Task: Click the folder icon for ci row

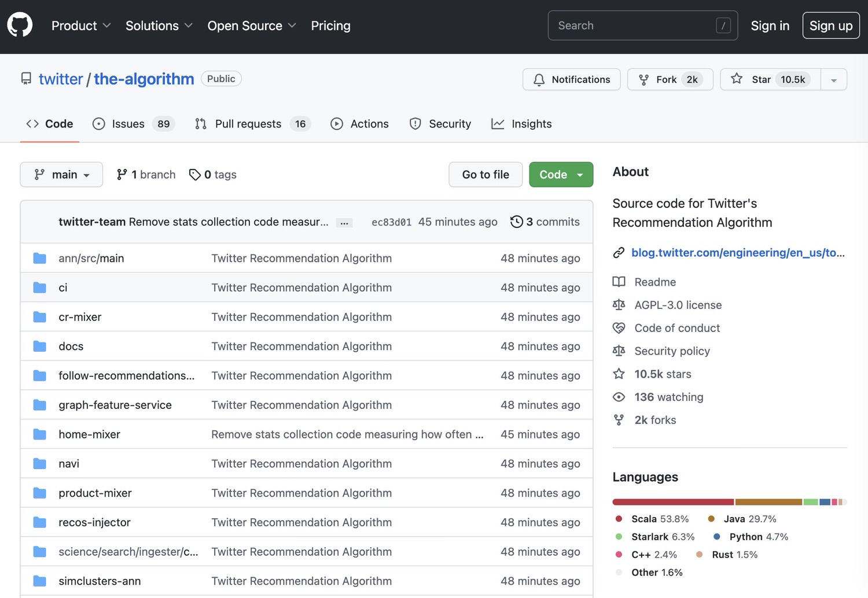Action: pos(39,287)
